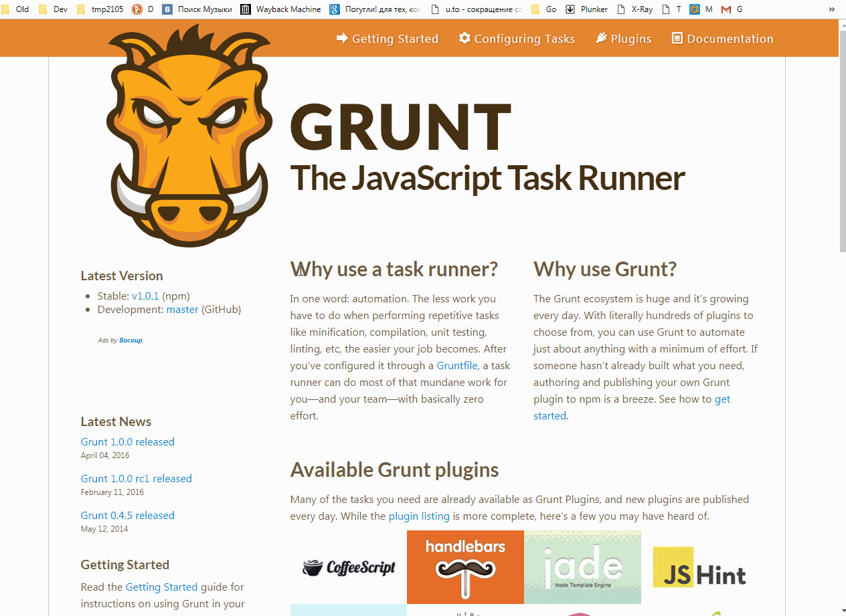The image size is (846, 616).
Task: Click the Bocoup ads link
Action: pyautogui.click(x=131, y=340)
